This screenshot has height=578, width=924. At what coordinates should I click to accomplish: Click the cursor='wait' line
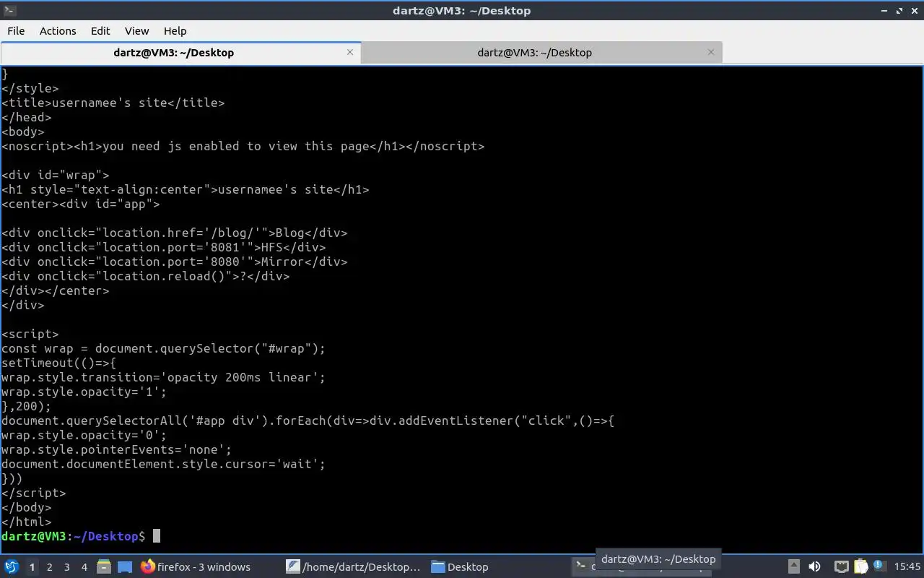click(164, 464)
